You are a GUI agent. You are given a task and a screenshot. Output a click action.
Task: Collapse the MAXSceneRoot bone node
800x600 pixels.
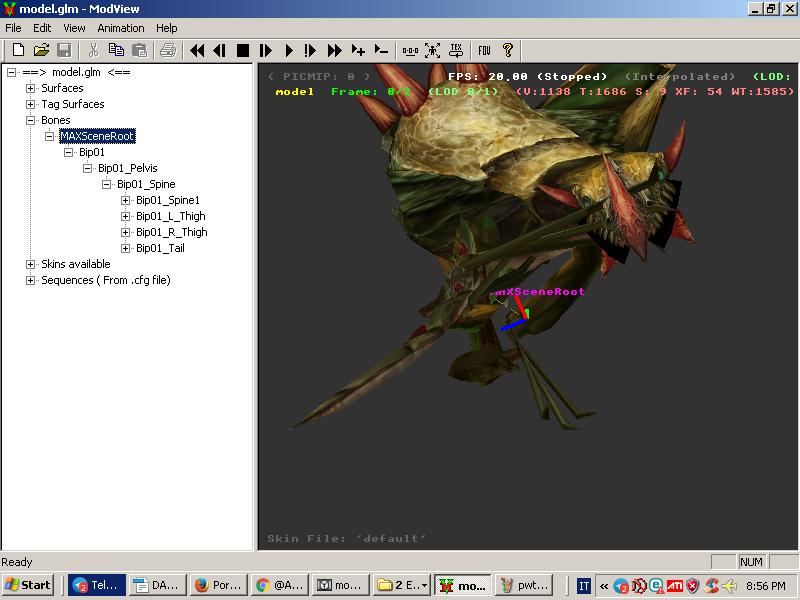[49, 136]
